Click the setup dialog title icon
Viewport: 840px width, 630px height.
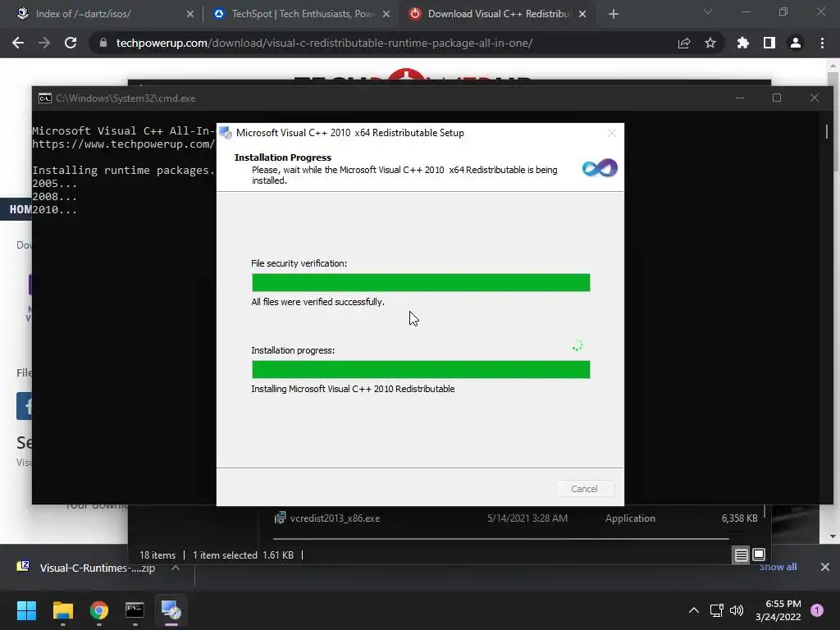[226, 132]
